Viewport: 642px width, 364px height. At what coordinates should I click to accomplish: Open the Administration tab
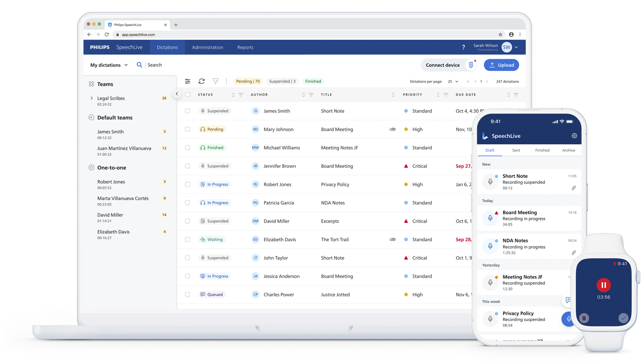207,47
